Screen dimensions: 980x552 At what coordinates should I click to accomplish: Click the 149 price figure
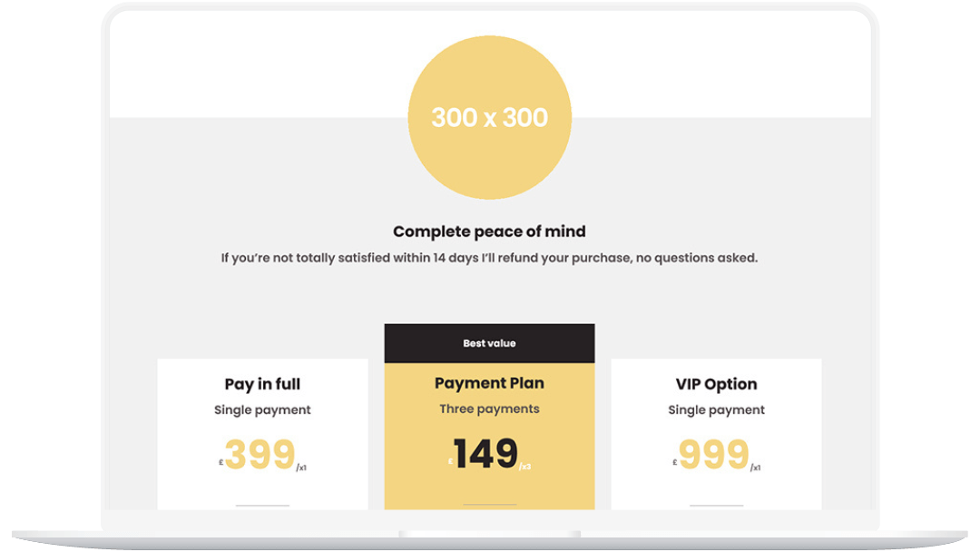pos(486,453)
